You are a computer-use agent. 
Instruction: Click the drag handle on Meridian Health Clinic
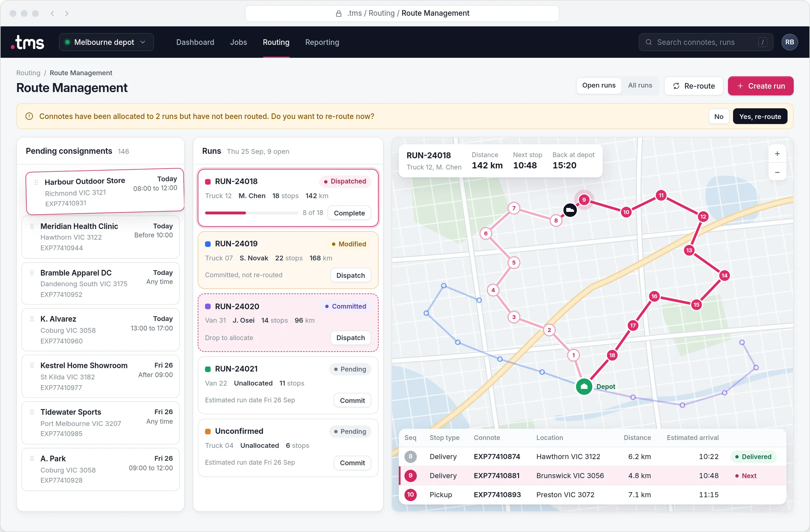[32, 226]
